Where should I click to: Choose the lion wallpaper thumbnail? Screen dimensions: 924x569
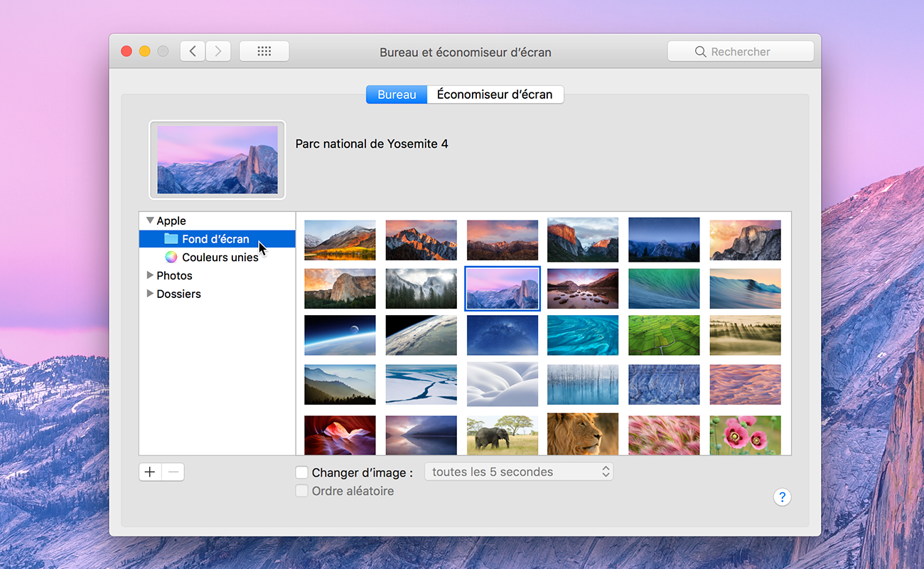pos(583,434)
